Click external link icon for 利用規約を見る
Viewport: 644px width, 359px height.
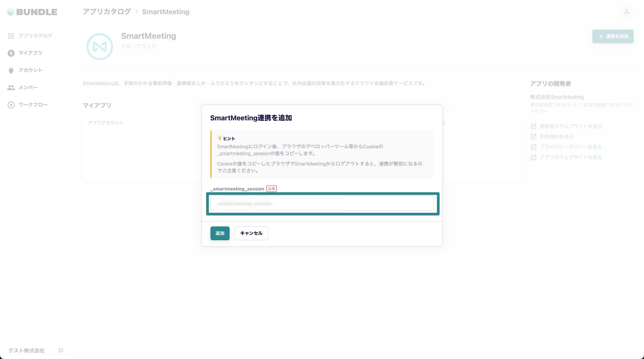(x=533, y=137)
